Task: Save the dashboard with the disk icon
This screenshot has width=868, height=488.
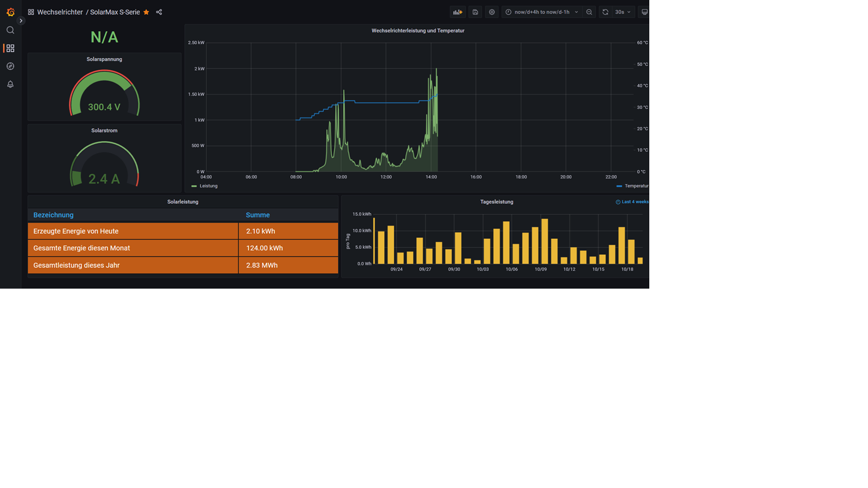Action: pyautogui.click(x=475, y=12)
